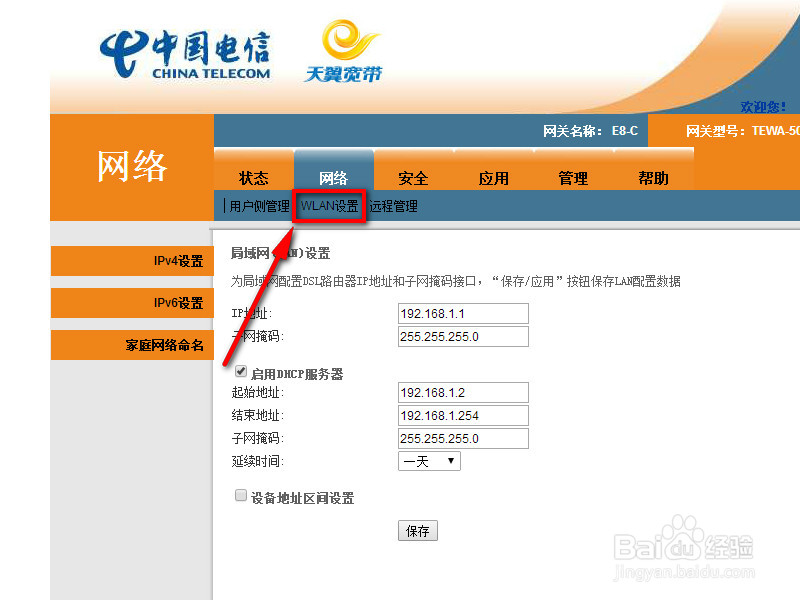Switch to the 安全 tab

(x=413, y=177)
